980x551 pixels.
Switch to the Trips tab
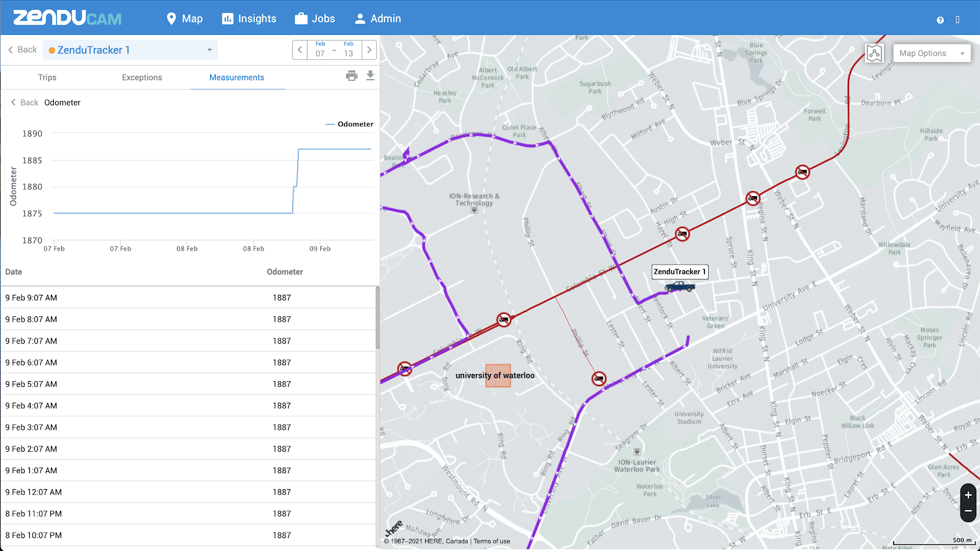47,77
